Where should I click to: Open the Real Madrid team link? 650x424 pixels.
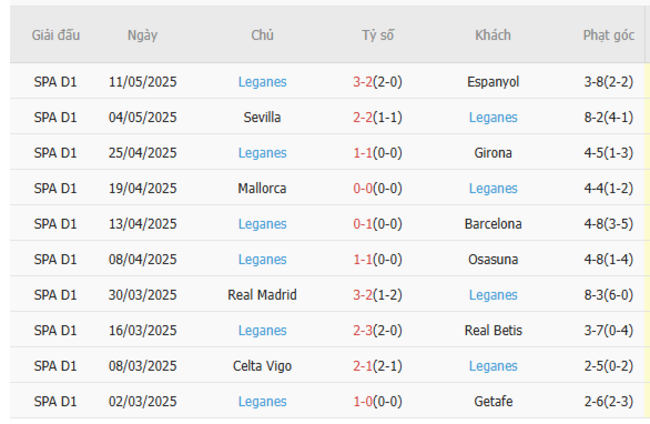[262, 295]
